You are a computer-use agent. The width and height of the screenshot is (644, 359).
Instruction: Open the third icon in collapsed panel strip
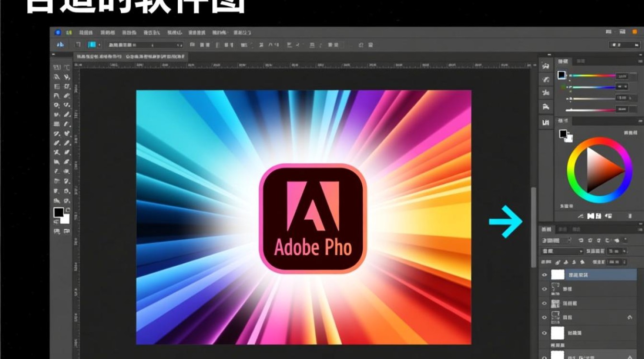545,93
